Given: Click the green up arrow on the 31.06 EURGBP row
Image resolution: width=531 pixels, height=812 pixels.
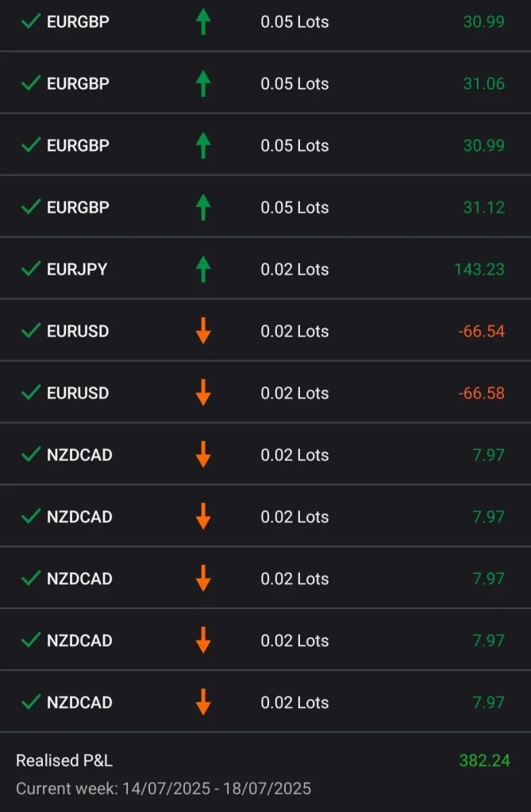Looking at the screenshot, I should click(203, 83).
